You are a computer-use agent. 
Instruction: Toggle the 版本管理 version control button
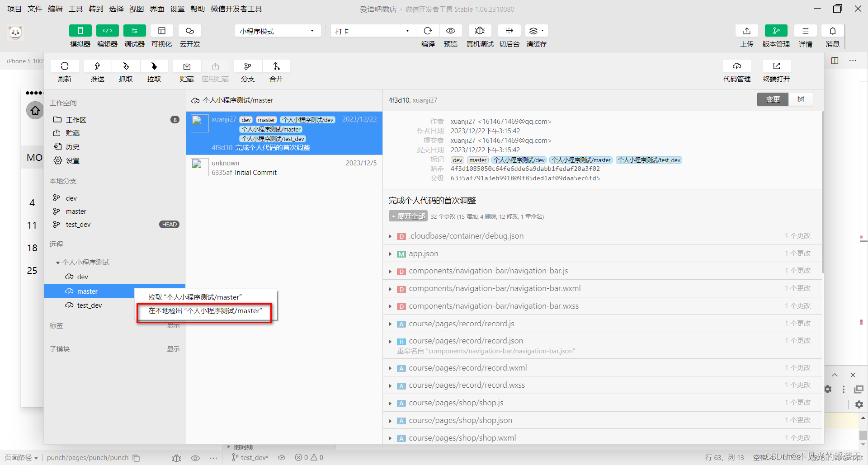[x=776, y=31]
